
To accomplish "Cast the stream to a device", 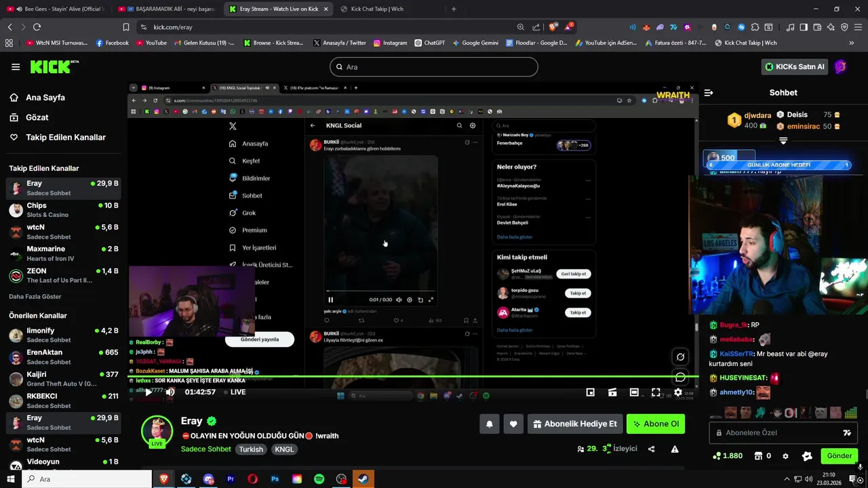I will click(x=612, y=392).
